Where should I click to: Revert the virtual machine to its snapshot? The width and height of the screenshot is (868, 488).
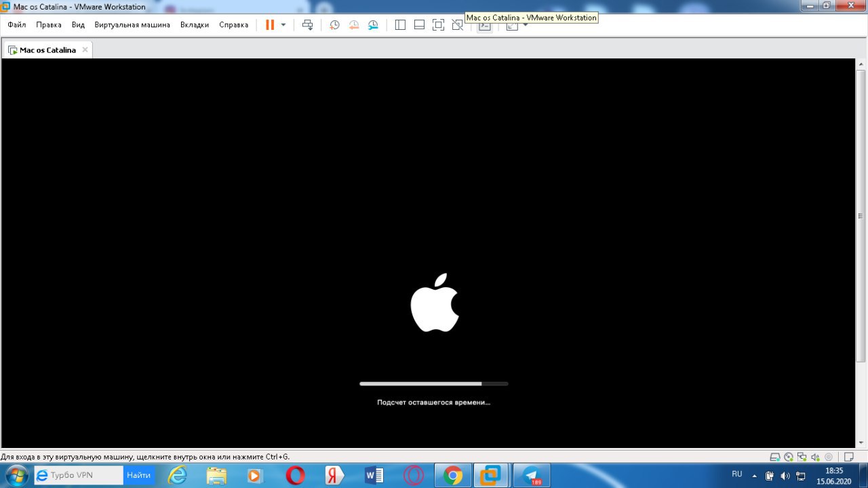[353, 24]
